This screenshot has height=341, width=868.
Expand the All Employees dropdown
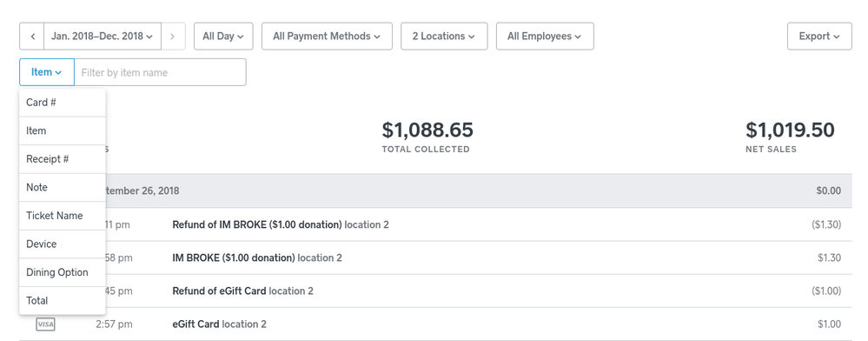pos(545,36)
